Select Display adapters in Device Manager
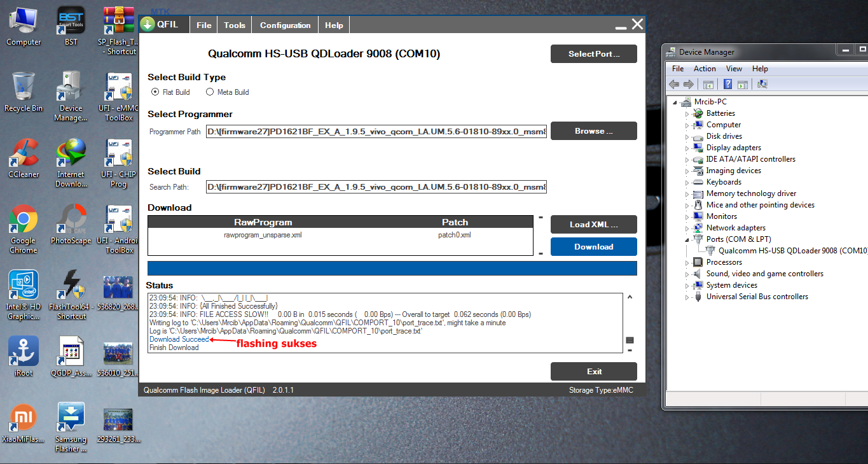Image resolution: width=868 pixels, height=464 pixels. (734, 148)
